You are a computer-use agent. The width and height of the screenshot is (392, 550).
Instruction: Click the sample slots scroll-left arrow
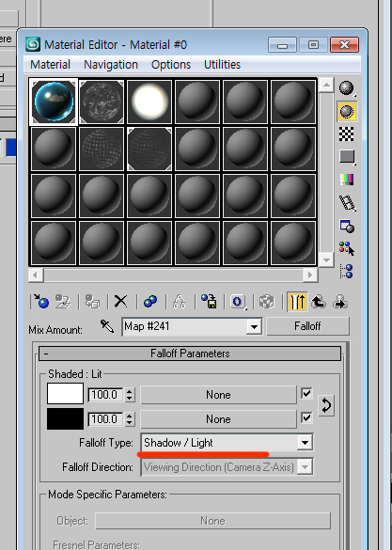(36, 275)
